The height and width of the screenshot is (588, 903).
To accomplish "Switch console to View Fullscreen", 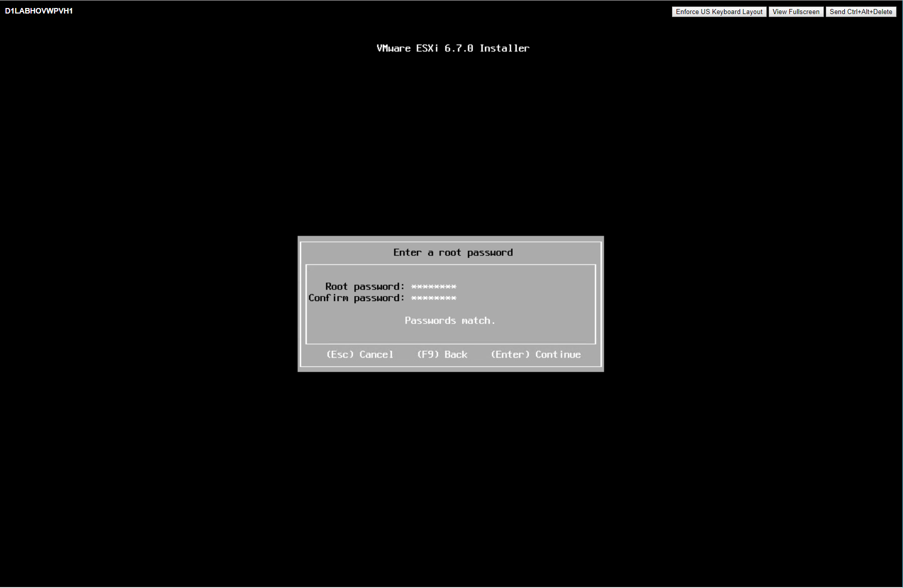I will [x=796, y=12].
